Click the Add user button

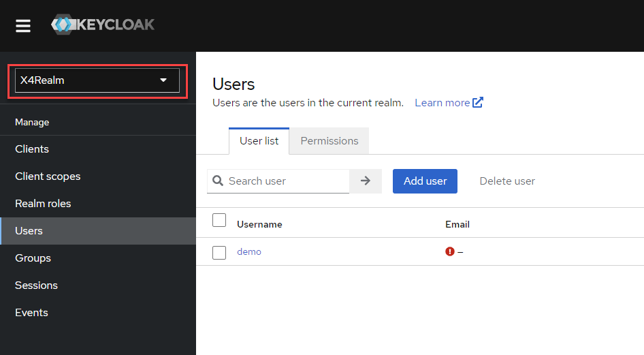coord(425,181)
